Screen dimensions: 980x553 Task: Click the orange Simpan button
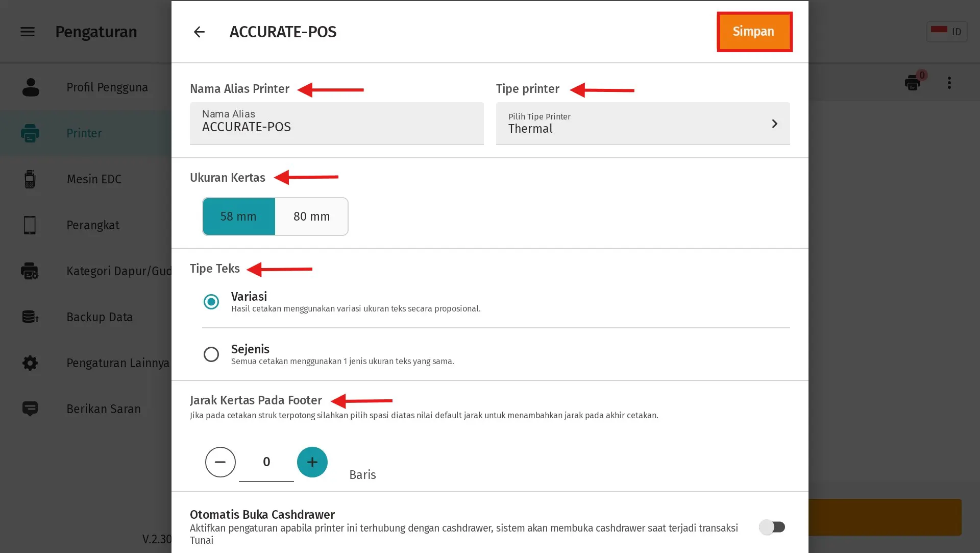point(754,32)
